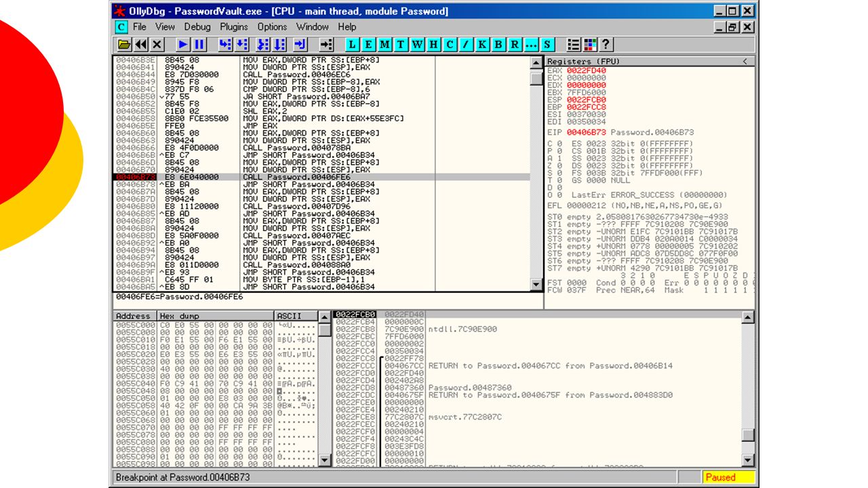This screenshot has width=868, height=488.
Task: Select dump row at address 0055C000
Action: coord(216,325)
